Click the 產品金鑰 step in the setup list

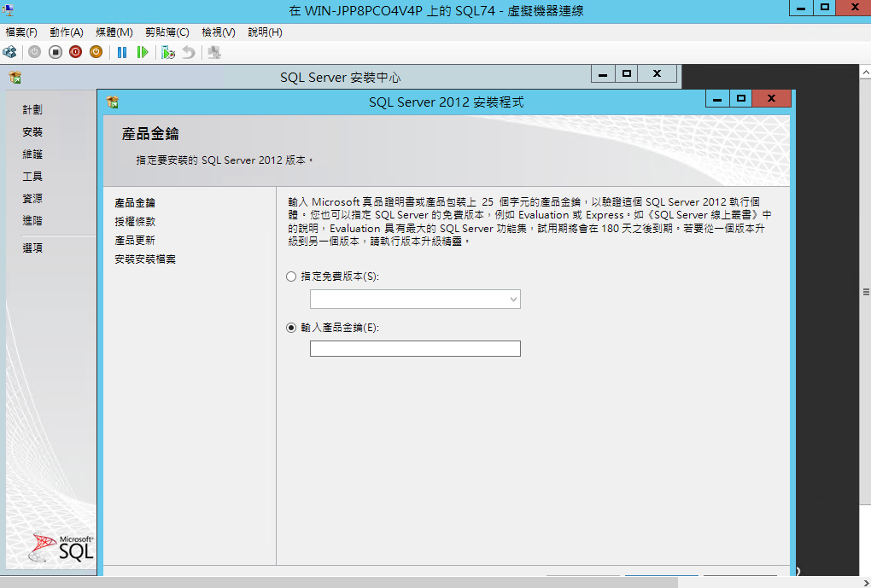135,203
